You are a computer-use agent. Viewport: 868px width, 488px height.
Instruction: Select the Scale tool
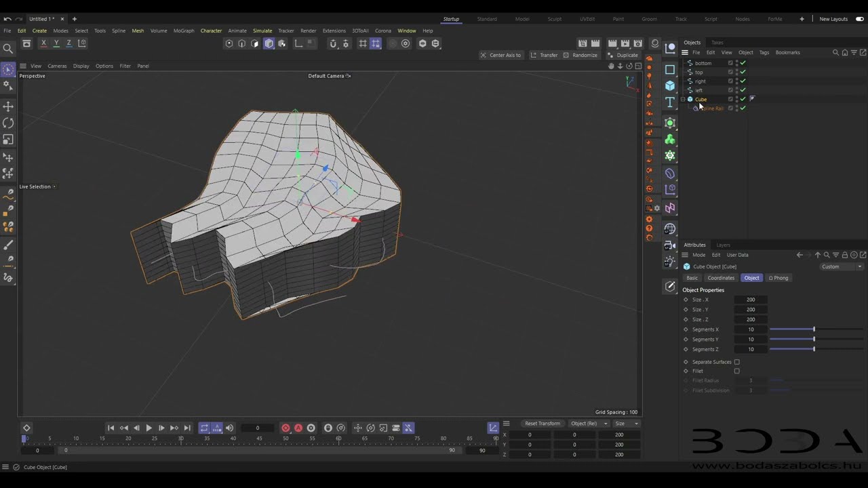[8, 139]
